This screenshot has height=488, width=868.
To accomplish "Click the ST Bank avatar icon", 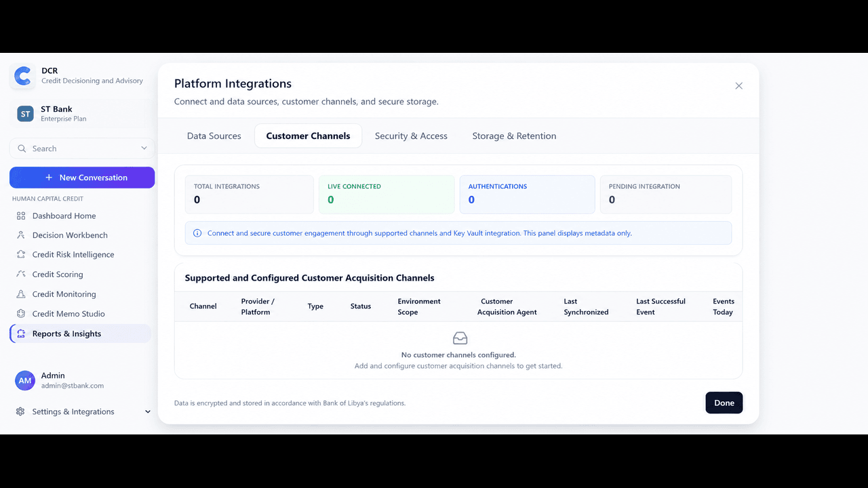I will click(25, 114).
